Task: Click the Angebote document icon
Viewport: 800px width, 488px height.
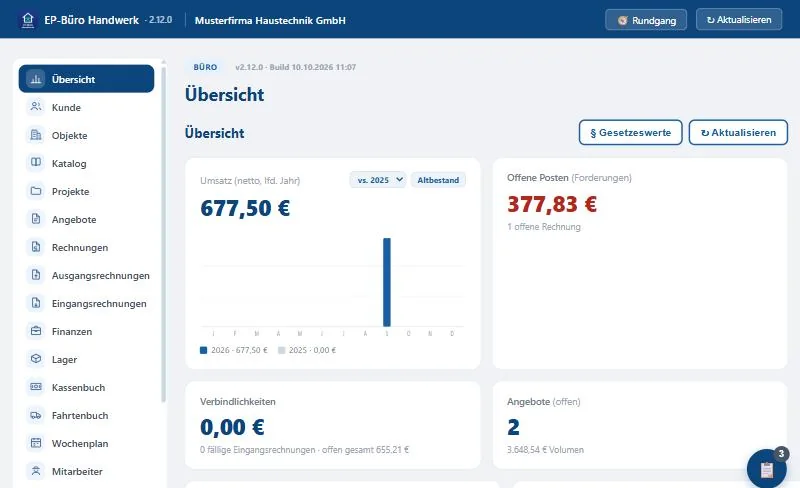Action: point(36,219)
